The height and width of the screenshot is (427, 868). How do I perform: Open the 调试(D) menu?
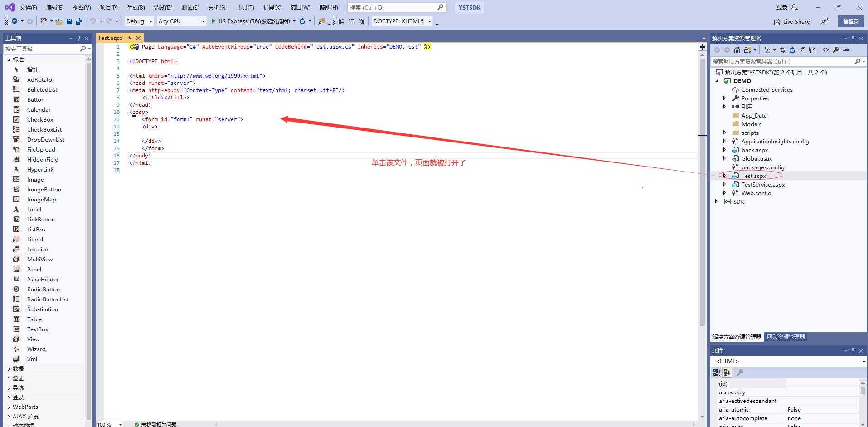click(163, 7)
